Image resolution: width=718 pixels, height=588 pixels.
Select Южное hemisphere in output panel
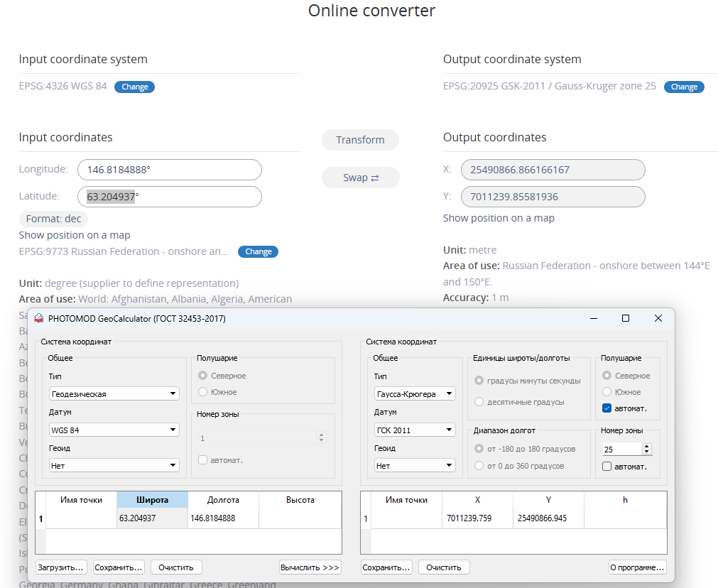(x=607, y=392)
